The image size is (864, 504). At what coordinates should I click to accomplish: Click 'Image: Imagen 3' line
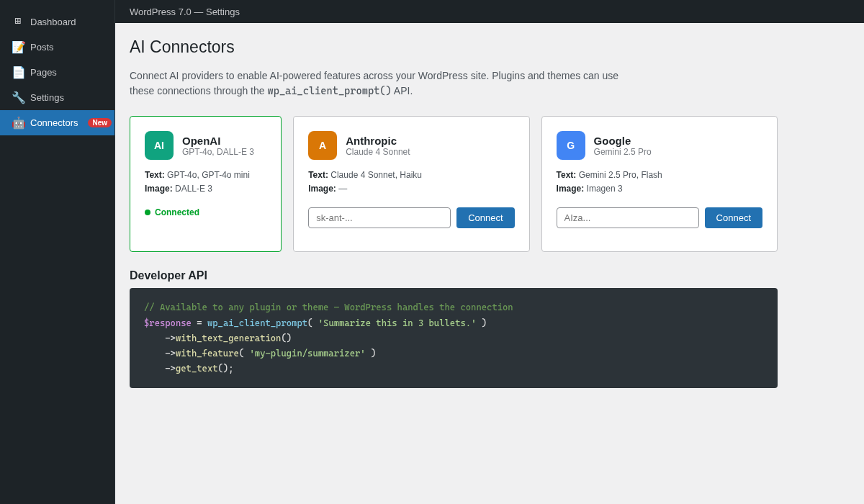tap(590, 189)
